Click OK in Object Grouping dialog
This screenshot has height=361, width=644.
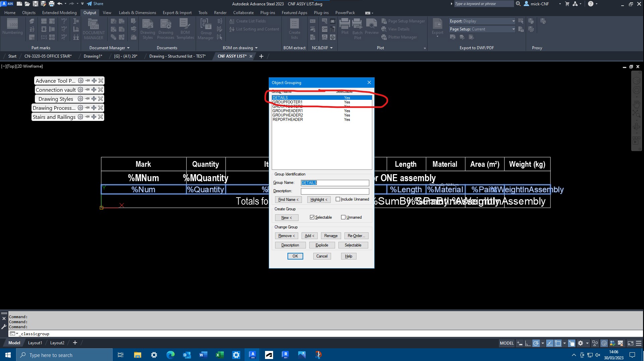(x=295, y=256)
